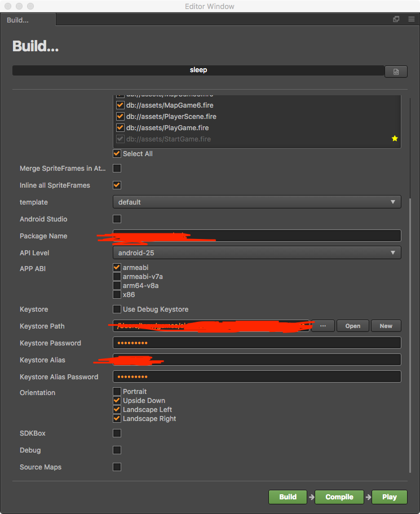Click the keystore path browse (…) button
This screenshot has height=514, width=420.
(x=323, y=326)
